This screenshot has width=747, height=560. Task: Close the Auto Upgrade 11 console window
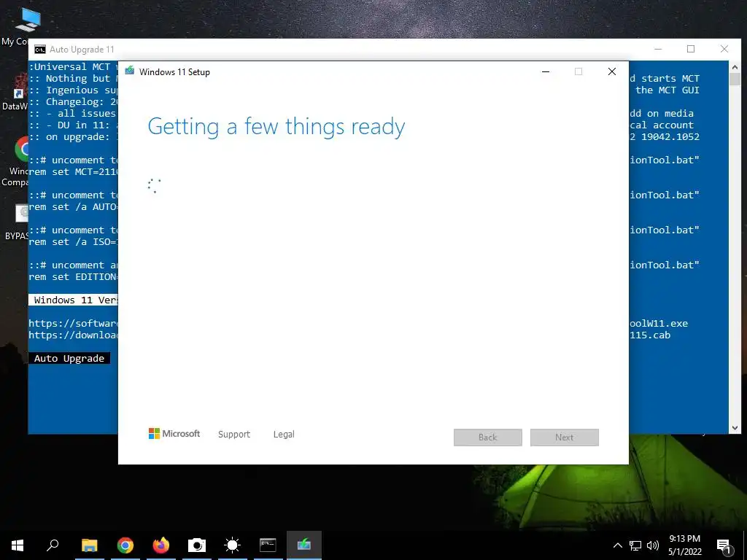coord(724,49)
